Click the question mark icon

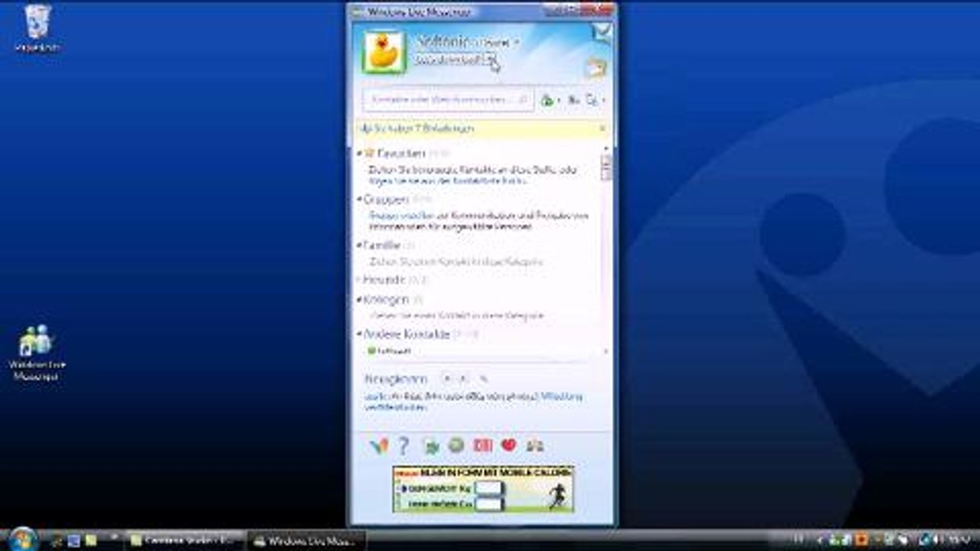[x=403, y=445]
